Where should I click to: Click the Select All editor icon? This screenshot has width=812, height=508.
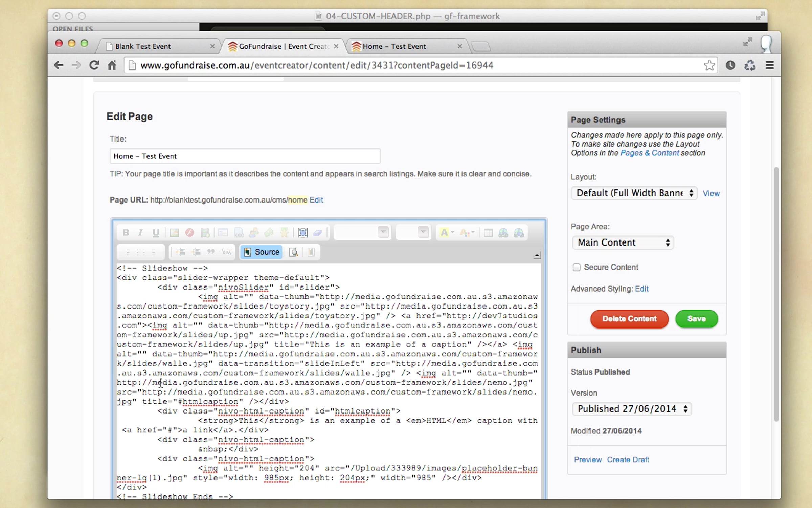coord(303,233)
